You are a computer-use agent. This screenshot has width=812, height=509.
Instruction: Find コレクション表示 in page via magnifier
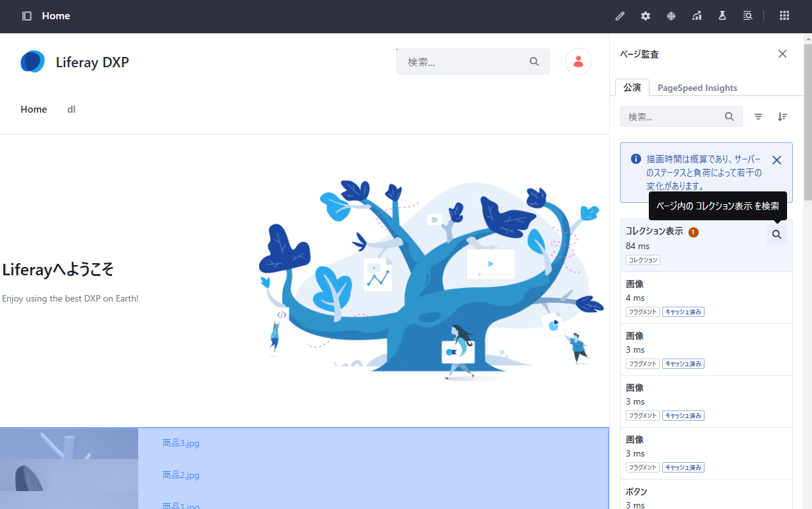[x=777, y=234]
